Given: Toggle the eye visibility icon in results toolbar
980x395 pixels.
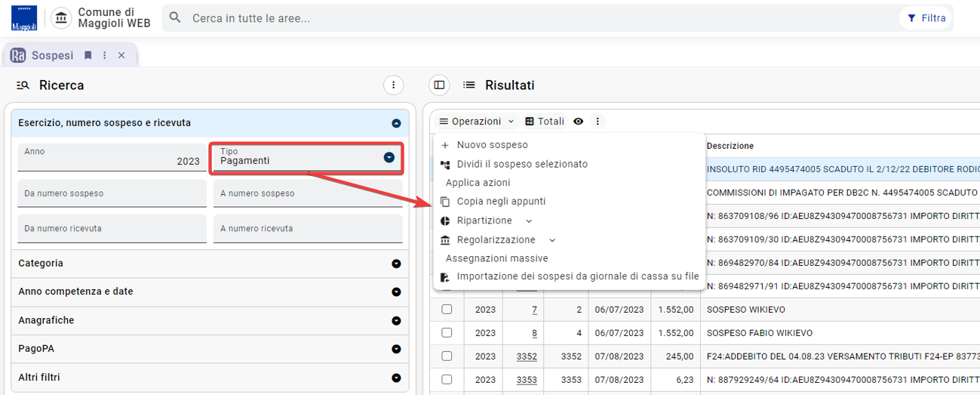Looking at the screenshot, I should click(578, 121).
